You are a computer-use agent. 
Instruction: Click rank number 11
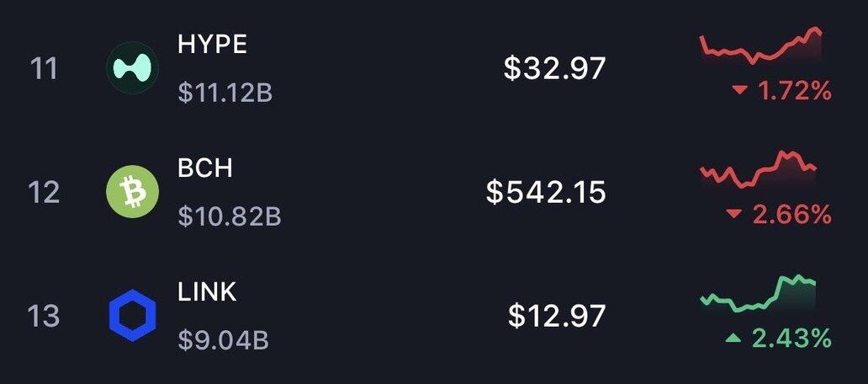44,68
